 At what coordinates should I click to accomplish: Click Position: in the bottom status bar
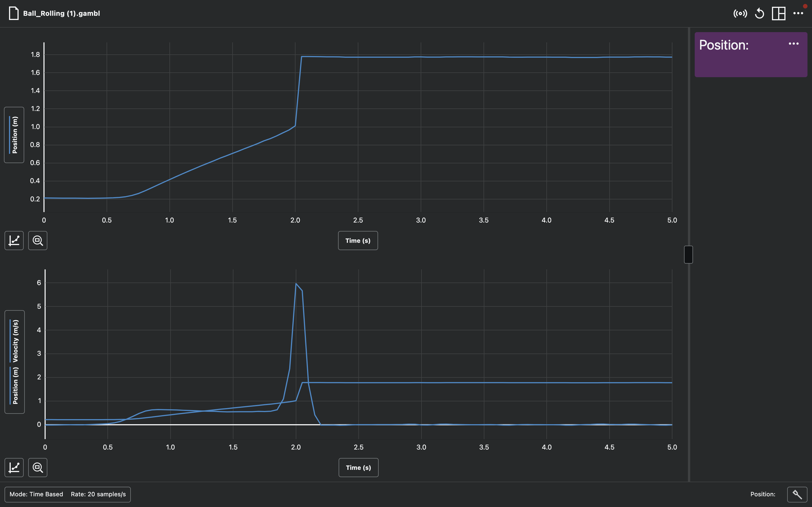coord(763,494)
